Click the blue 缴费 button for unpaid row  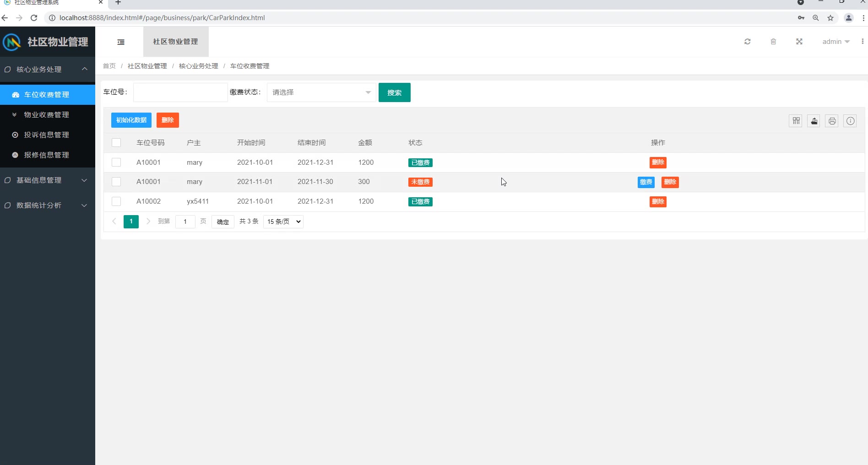[646, 182]
